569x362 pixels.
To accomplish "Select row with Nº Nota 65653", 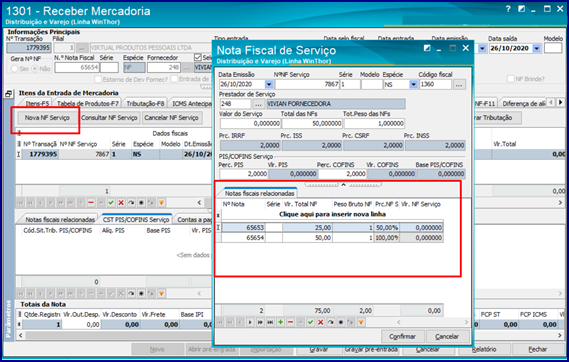I will pyautogui.click(x=332, y=227).
